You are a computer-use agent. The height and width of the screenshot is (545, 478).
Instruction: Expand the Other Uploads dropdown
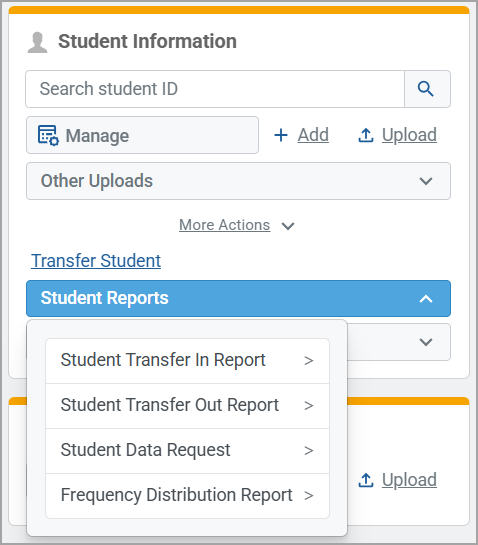pyautogui.click(x=238, y=181)
